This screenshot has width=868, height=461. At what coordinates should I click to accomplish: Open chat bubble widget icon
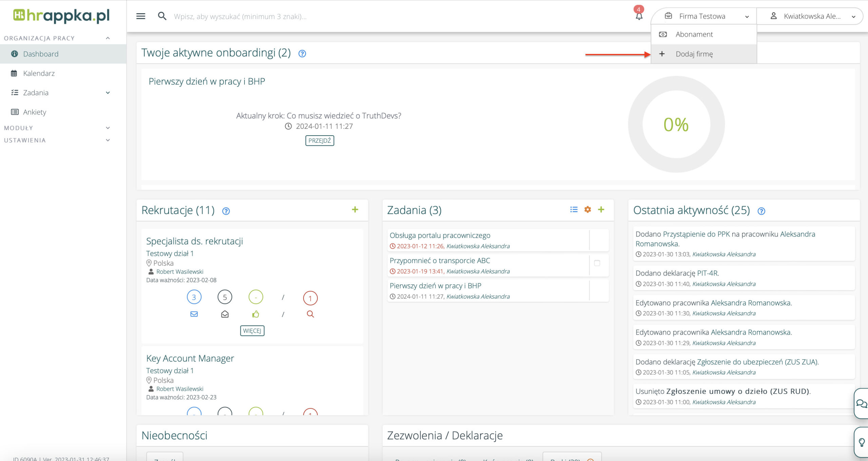861,403
